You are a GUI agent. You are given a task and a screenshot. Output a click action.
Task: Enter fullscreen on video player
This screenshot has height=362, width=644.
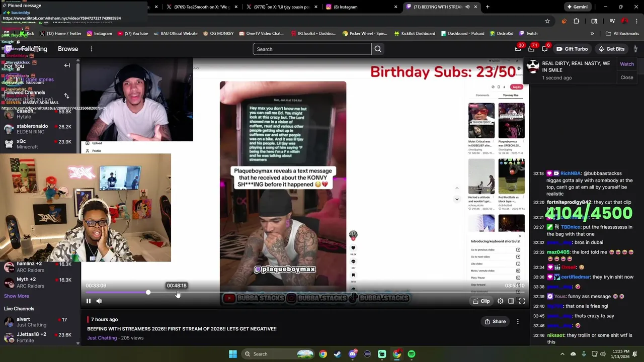tap(522, 301)
